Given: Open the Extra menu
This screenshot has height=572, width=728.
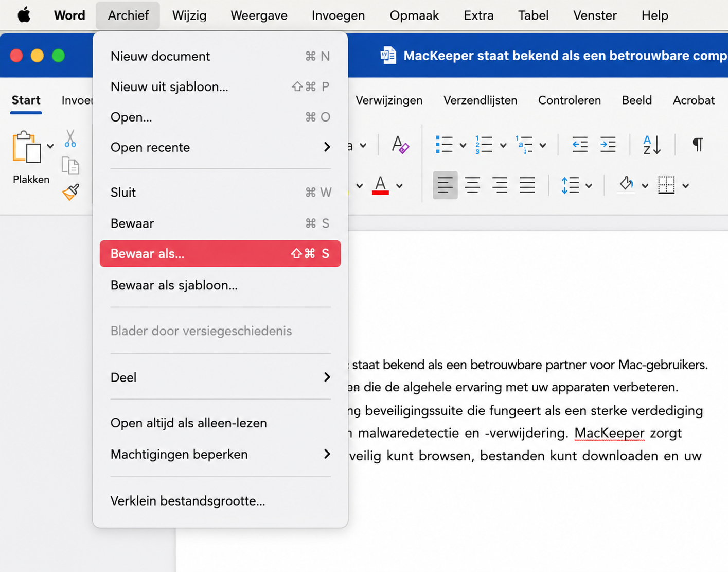Looking at the screenshot, I should click(478, 15).
